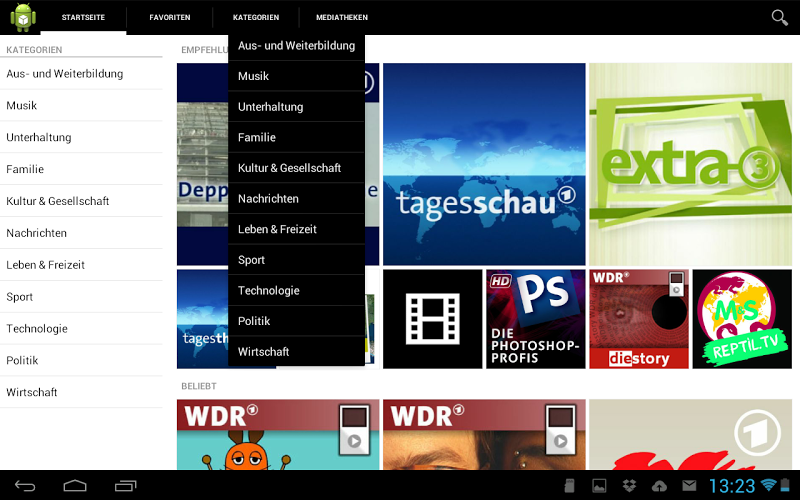Open sidebar category Nachrichten
This screenshot has height=500, width=800.
point(81,233)
